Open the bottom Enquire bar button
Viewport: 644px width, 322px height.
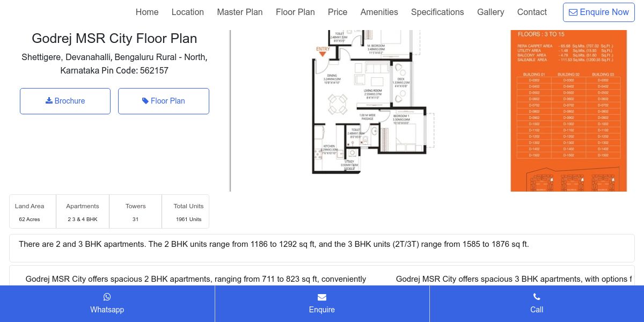322,304
